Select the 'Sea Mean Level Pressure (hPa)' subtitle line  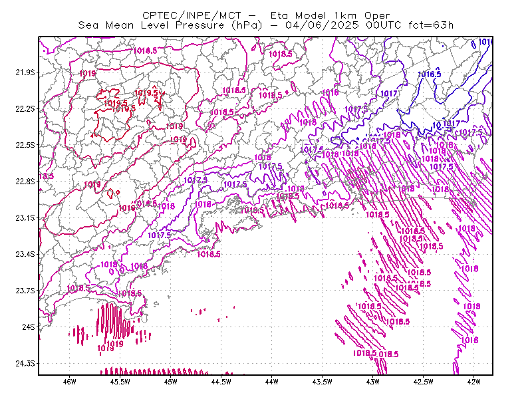(x=265, y=25)
